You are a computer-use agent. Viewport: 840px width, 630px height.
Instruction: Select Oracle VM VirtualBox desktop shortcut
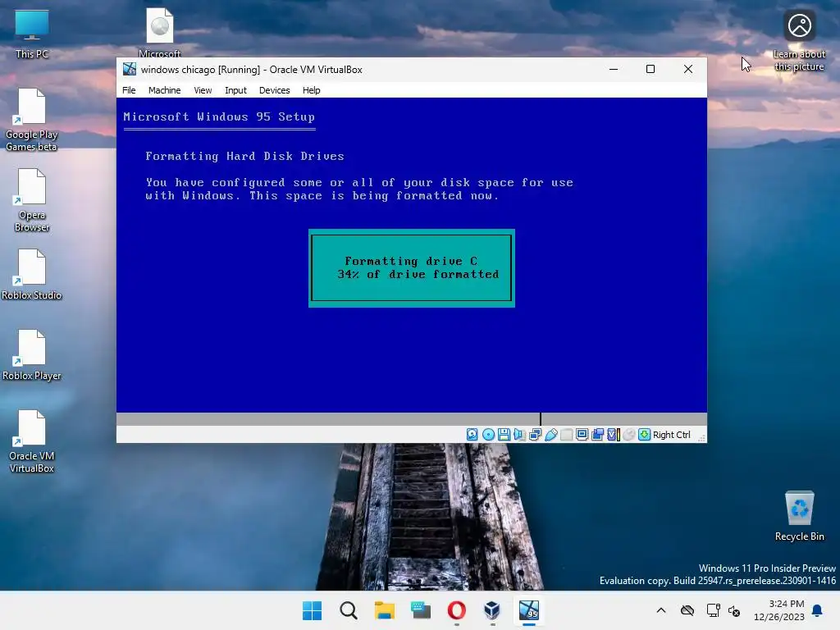(x=32, y=441)
